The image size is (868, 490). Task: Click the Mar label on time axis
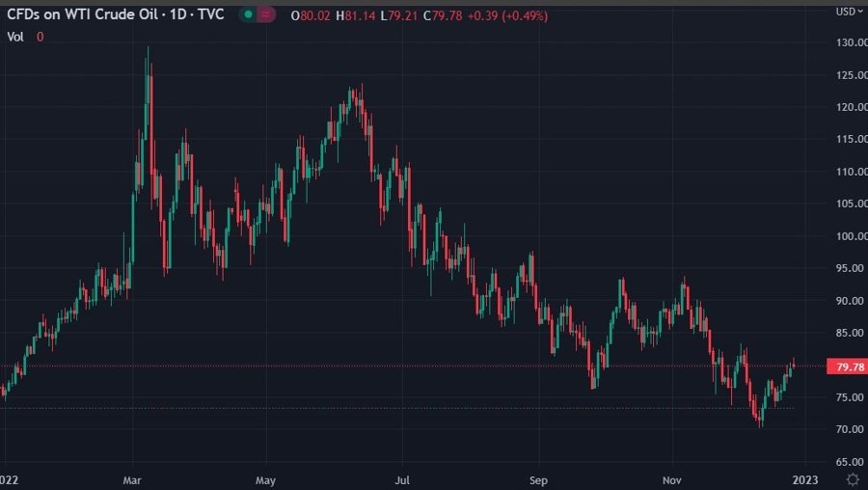pos(133,479)
